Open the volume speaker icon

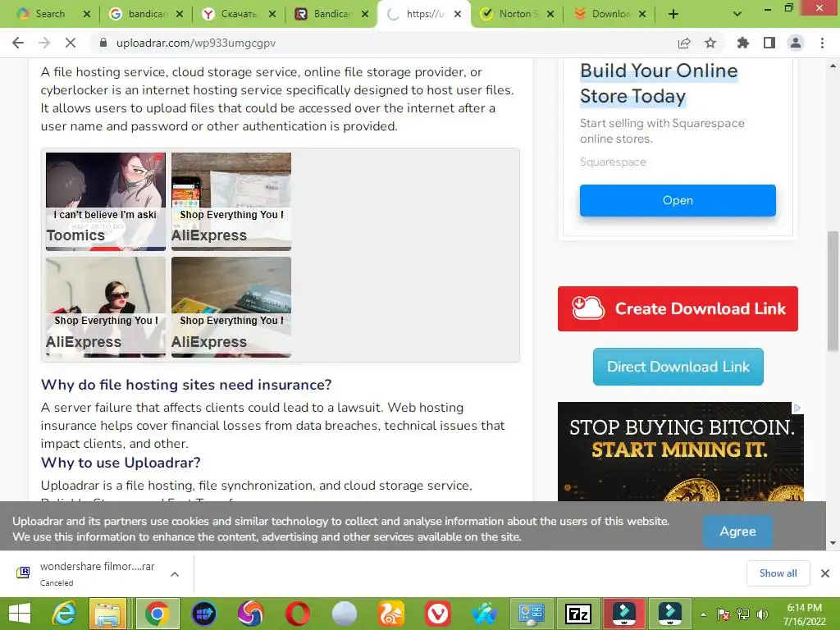tap(762, 614)
